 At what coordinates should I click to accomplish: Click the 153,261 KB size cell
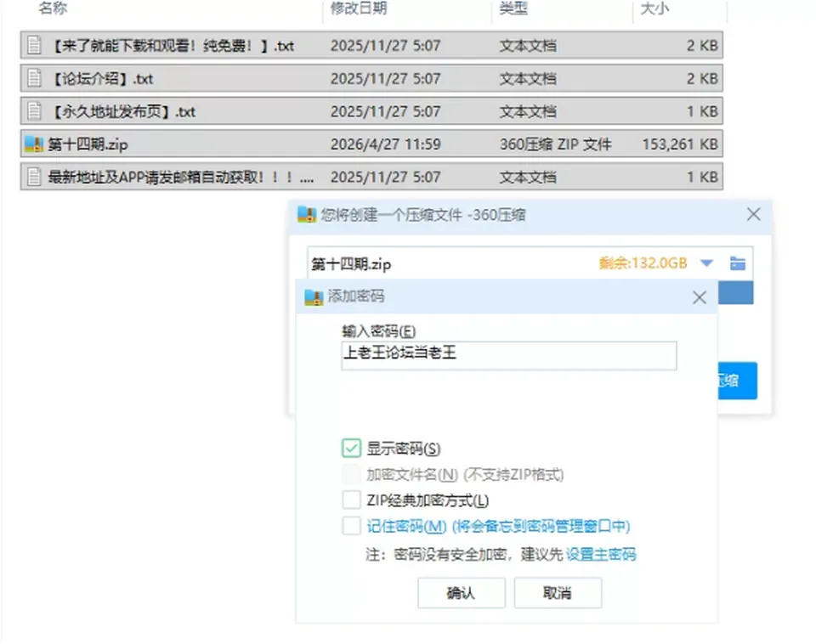coord(680,144)
